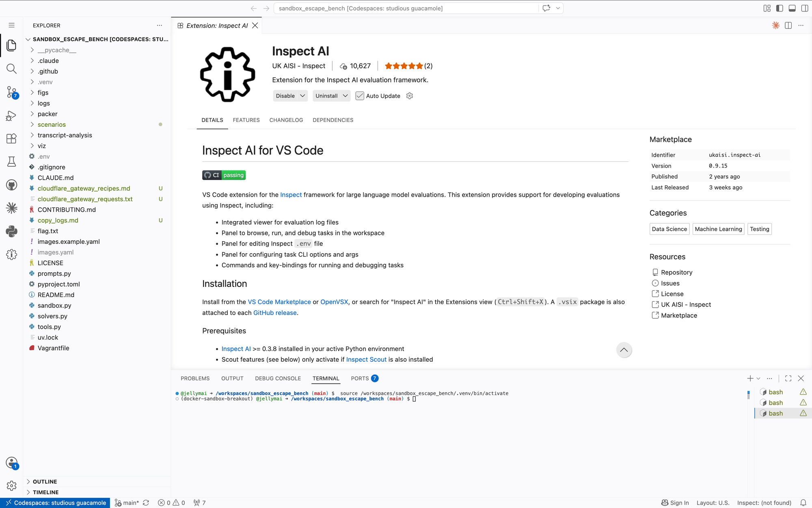812x508 pixels.
Task: Click Inspect (not found) status item
Action: tap(764, 503)
